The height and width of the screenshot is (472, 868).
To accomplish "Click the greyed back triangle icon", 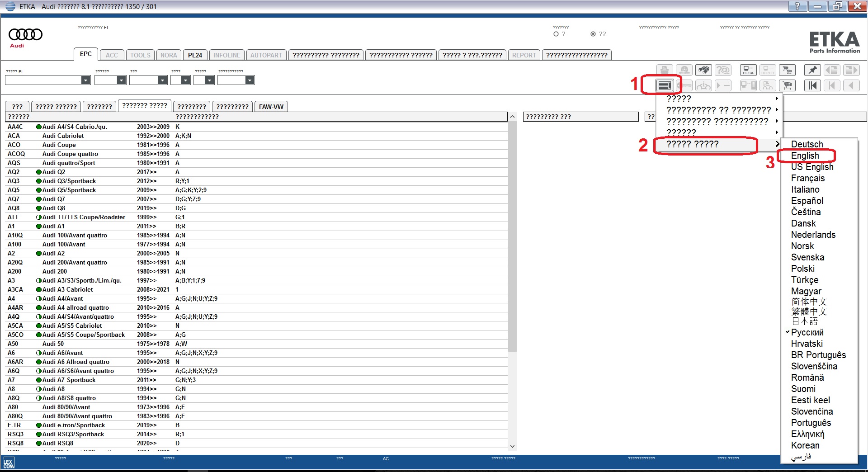I will point(851,85).
